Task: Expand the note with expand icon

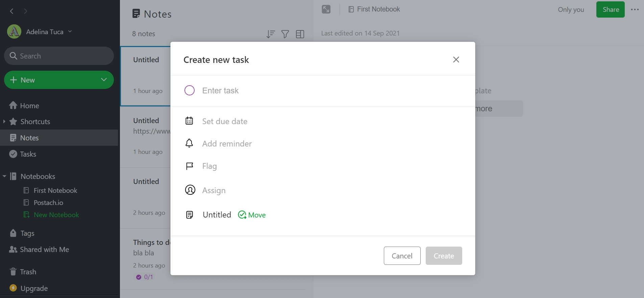Action: pos(326,9)
